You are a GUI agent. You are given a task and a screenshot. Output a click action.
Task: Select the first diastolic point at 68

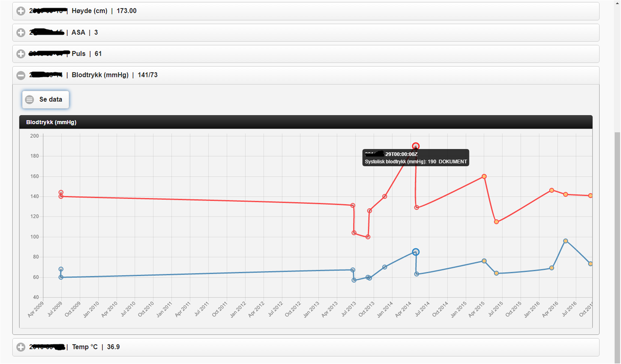coord(61,269)
